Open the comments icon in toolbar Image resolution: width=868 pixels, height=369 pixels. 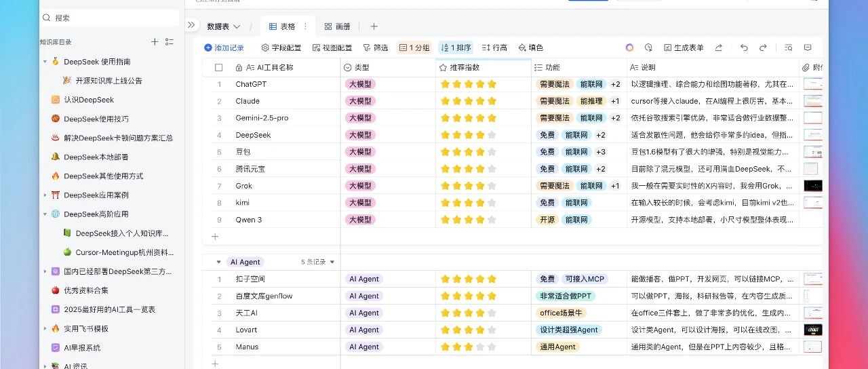pos(808,47)
